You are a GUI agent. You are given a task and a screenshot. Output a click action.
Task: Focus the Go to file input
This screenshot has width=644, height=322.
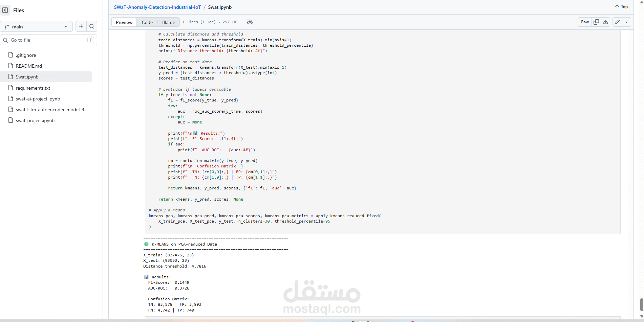tap(49, 40)
